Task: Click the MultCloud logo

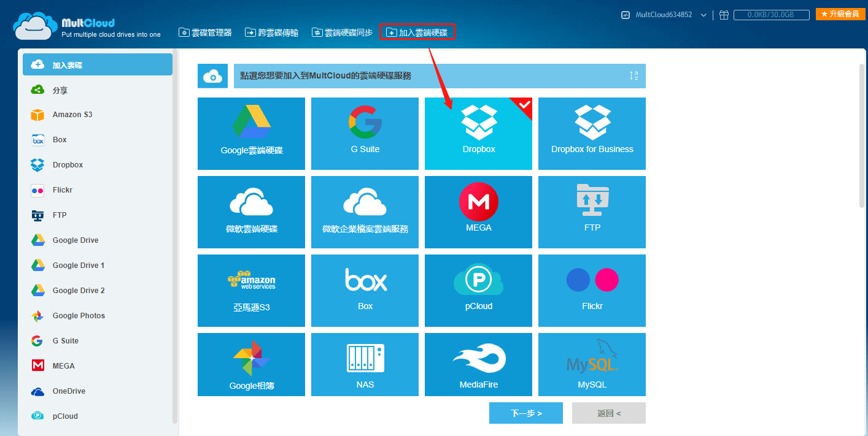Action: pyautogui.click(x=87, y=26)
